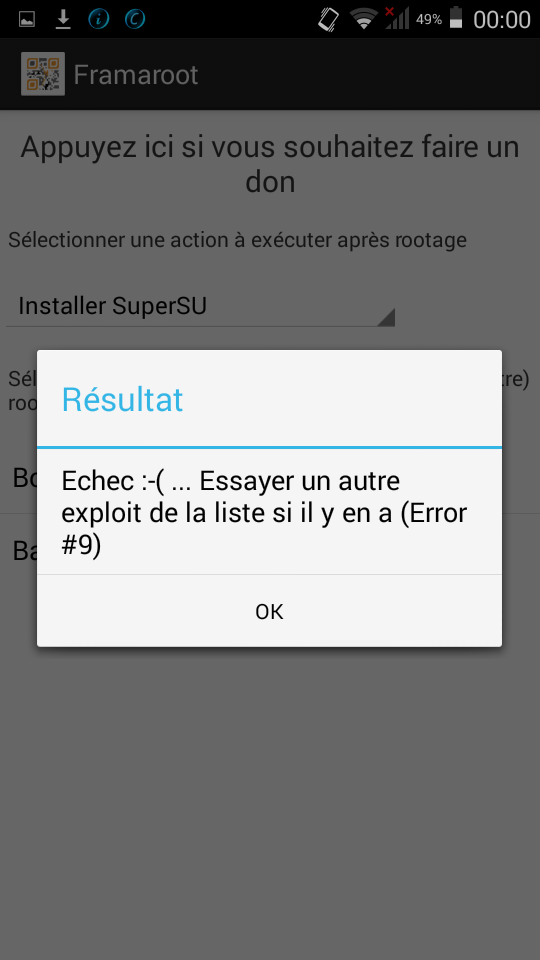Tap the battery icon in status bar

[x=456, y=18]
